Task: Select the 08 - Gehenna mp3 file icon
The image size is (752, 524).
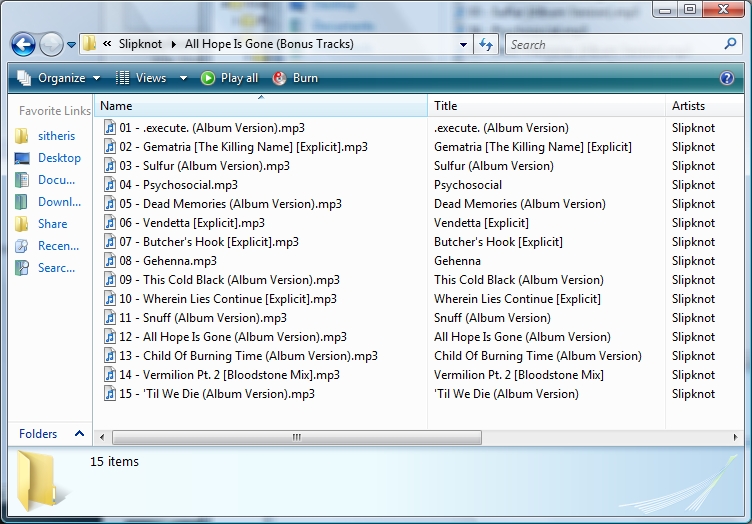Action: tap(110, 261)
